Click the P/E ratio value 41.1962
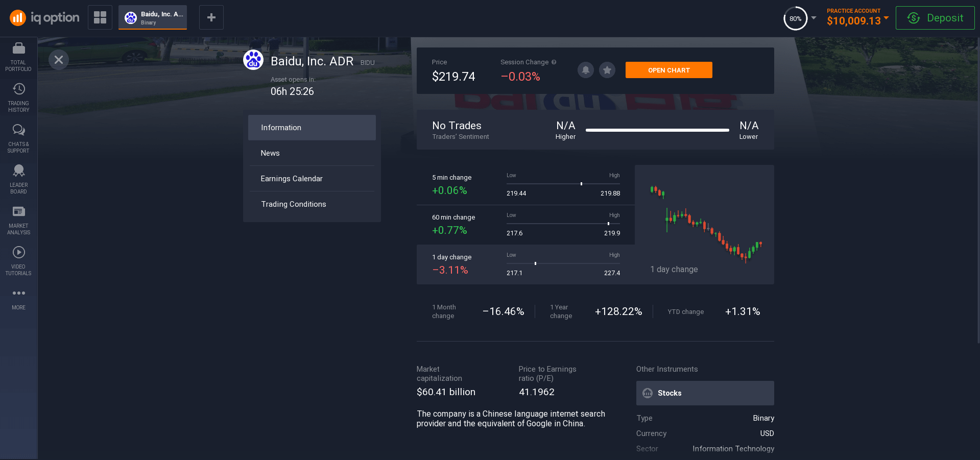The height and width of the screenshot is (460, 980). pos(537,392)
